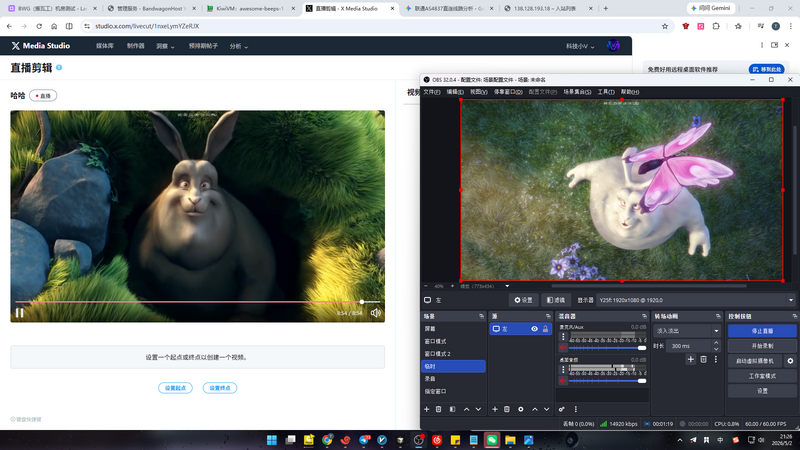Image resolution: width=800 pixels, height=450 pixels.
Task: Toggle eye visibility of the source
Action: 534,329
